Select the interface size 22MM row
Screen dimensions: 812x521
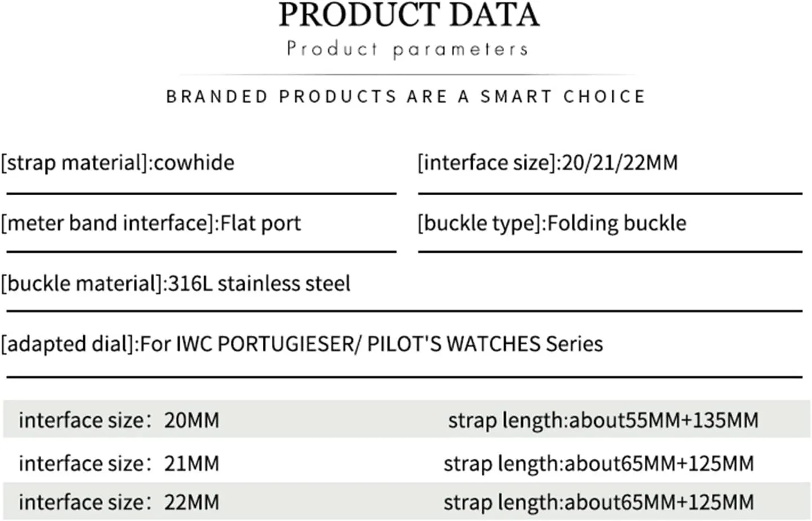[406, 501]
